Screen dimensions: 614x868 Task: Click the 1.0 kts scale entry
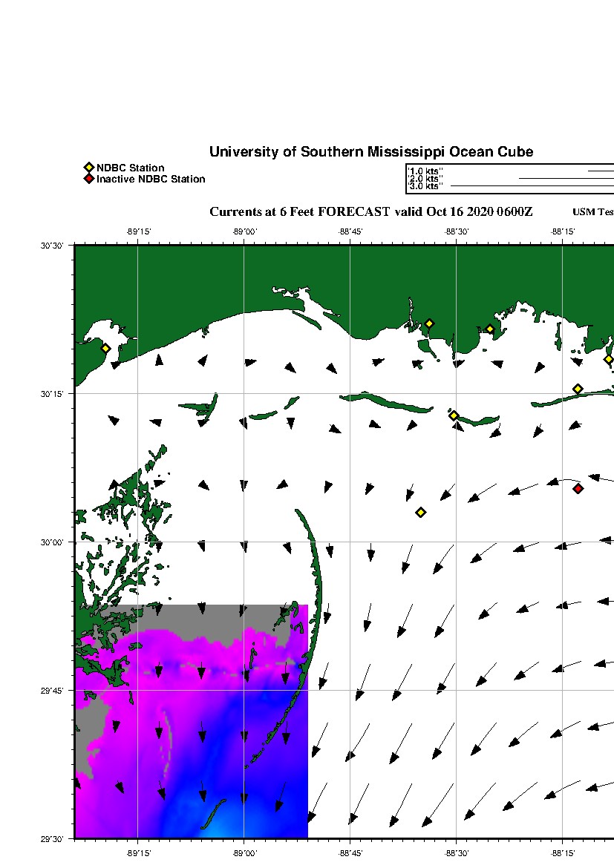[425, 171]
